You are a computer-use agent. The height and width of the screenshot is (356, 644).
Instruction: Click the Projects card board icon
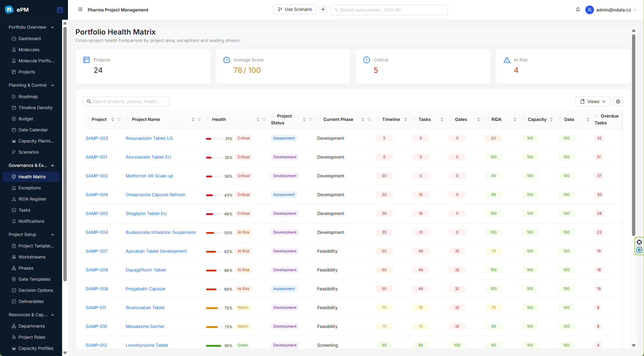pyautogui.click(x=86, y=60)
